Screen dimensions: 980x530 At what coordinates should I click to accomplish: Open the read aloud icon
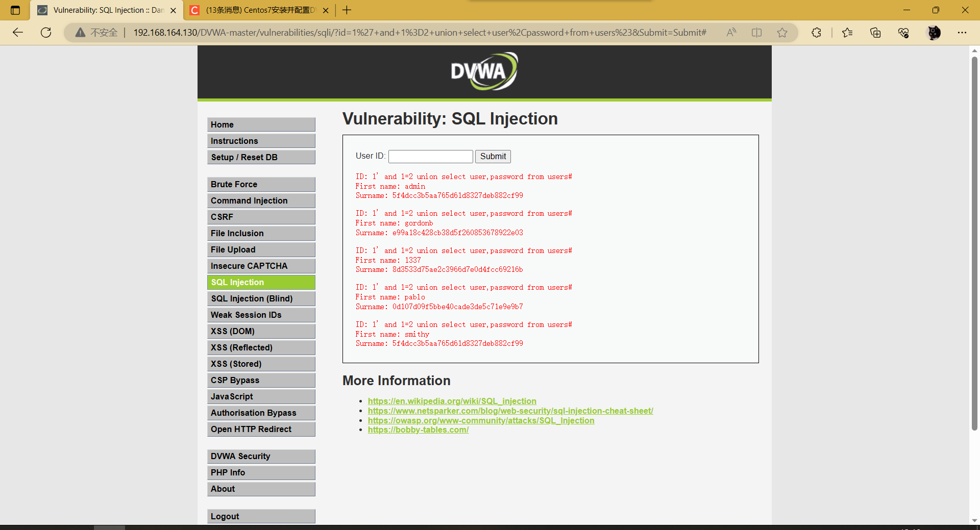(731, 33)
